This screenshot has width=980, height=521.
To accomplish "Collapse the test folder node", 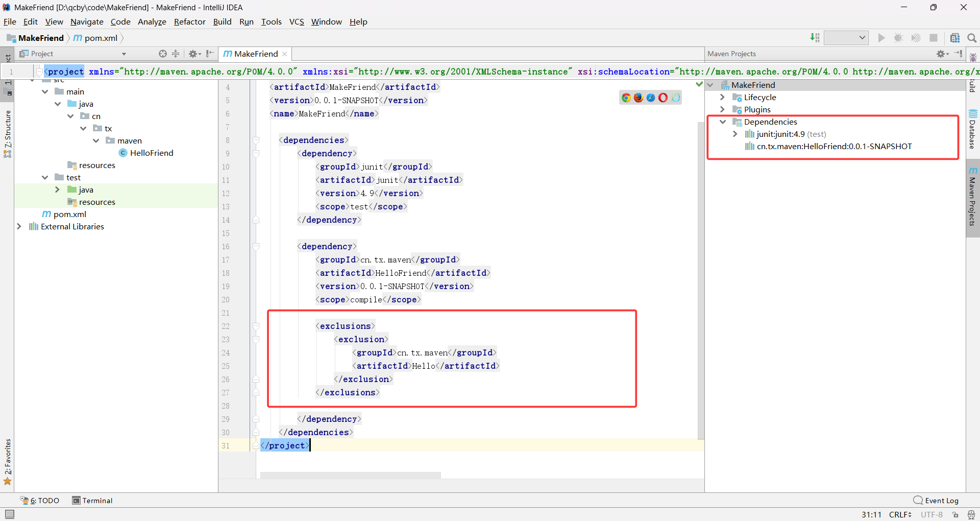I will [x=45, y=177].
